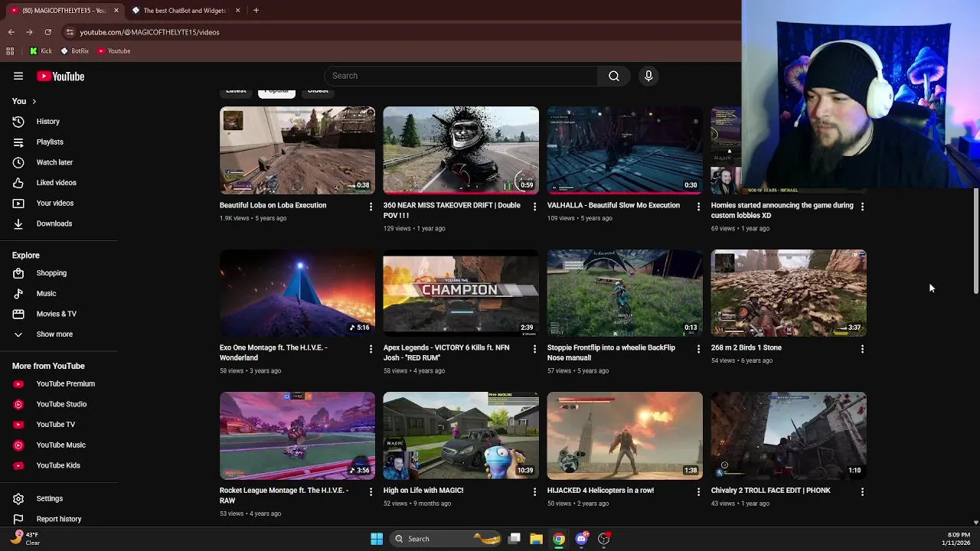Open title 268 m 2 Birds 1 Stone
This screenshot has height=551, width=980.
pyautogui.click(x=746, y=347)
